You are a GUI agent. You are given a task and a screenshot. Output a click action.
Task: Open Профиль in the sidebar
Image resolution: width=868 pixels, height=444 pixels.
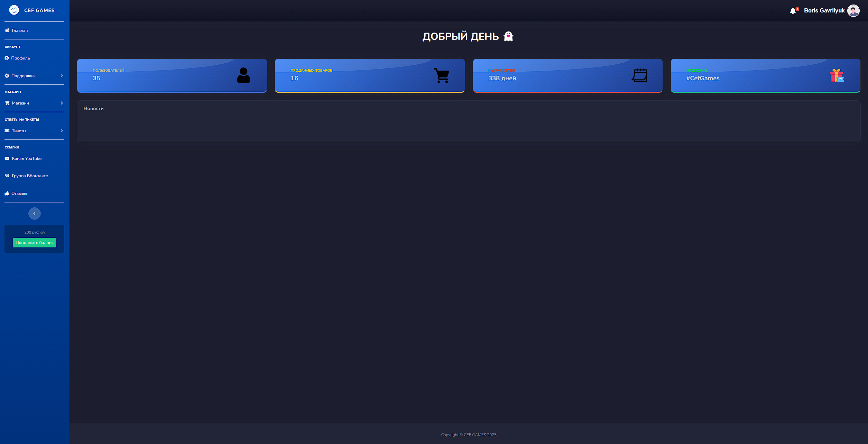pyautogui.click(x=20, y=58)
